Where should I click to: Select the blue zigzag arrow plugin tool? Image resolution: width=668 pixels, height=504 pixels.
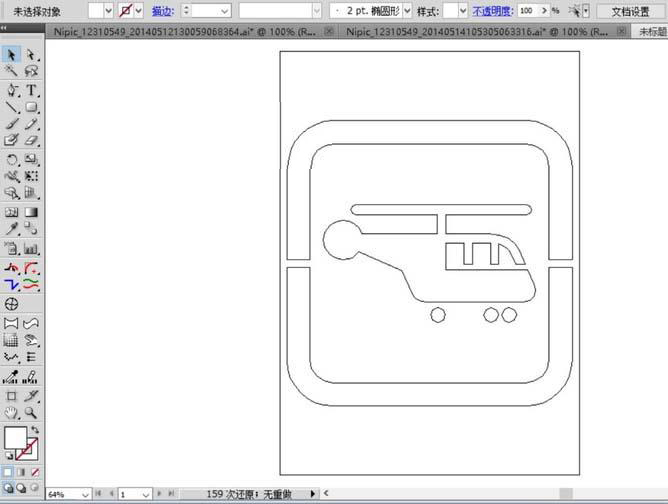tap(12, 284)
